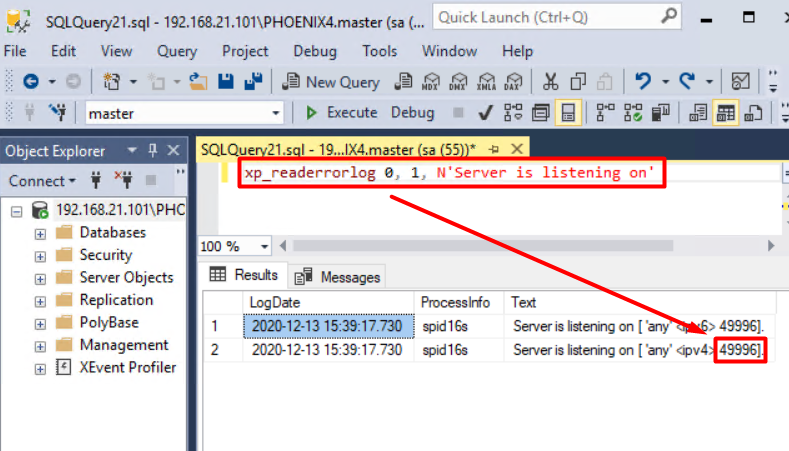The image size is (789, 451).
Task: Click Navigate Backward arrow icon
Action: click(x=31, y=82)
